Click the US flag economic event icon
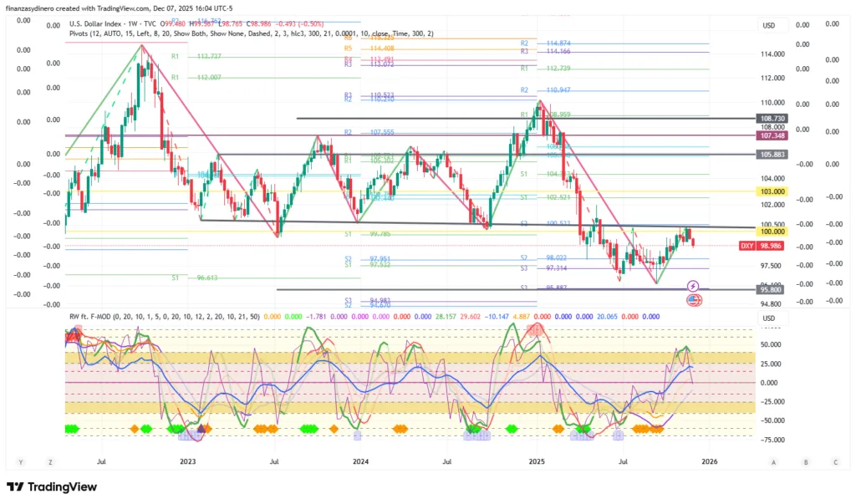Viewport: 856px width, 504px height. coord(693,300)
